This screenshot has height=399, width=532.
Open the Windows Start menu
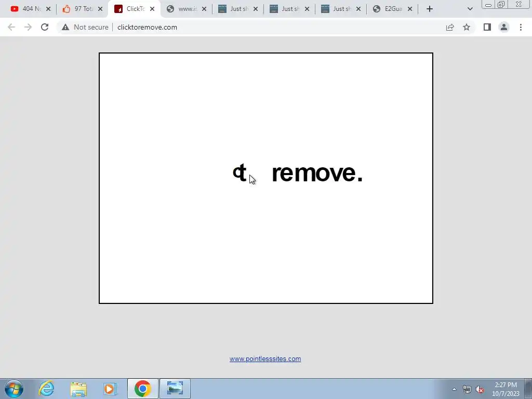pyautogui.click(x=14, y=389)
